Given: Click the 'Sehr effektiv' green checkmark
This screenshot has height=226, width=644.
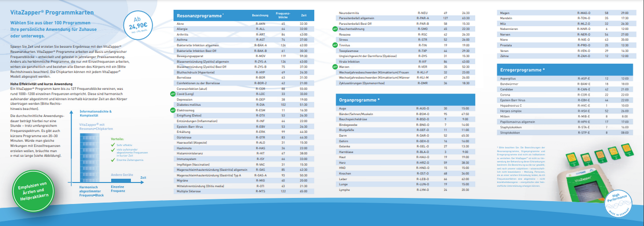Looking at the screenshot, I should tap(113, 145).
